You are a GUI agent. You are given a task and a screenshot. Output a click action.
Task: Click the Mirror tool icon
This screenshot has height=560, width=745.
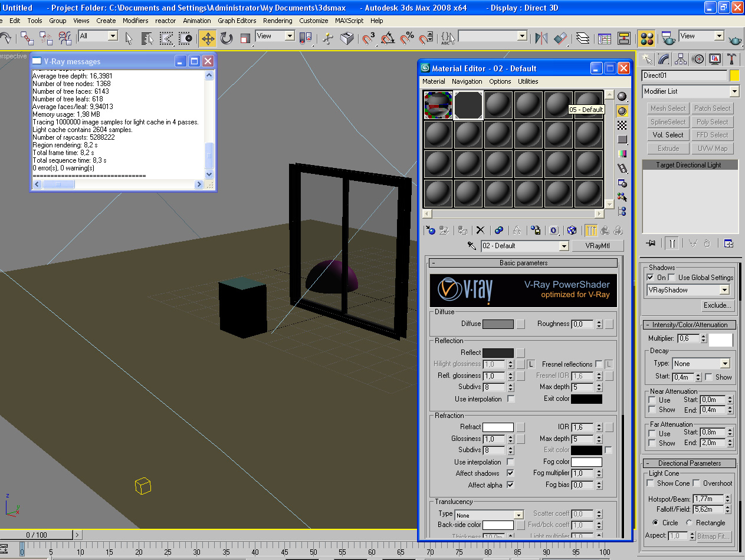541,38
